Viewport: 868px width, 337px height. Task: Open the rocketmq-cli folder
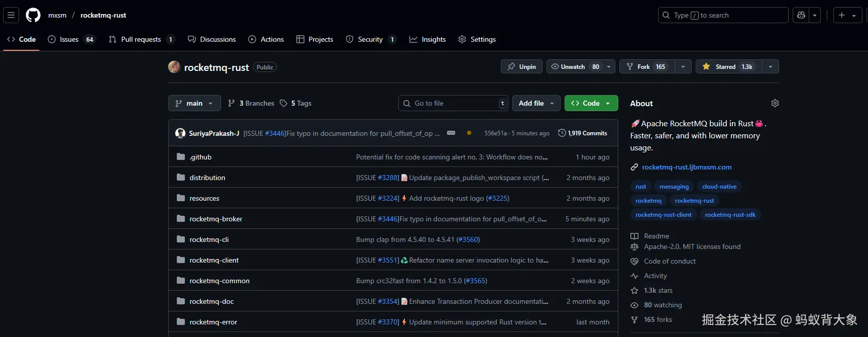click(x=209, y=239)
